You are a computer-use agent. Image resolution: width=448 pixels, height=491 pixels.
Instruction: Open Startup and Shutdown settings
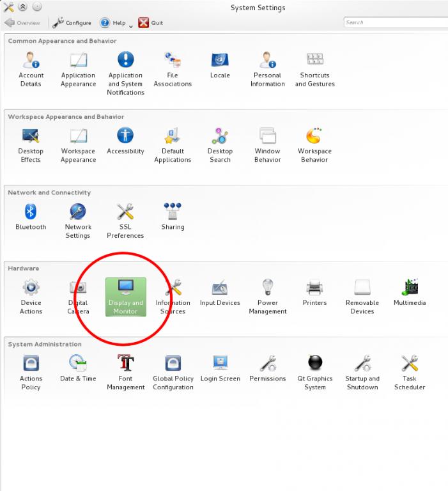[362, 371]
